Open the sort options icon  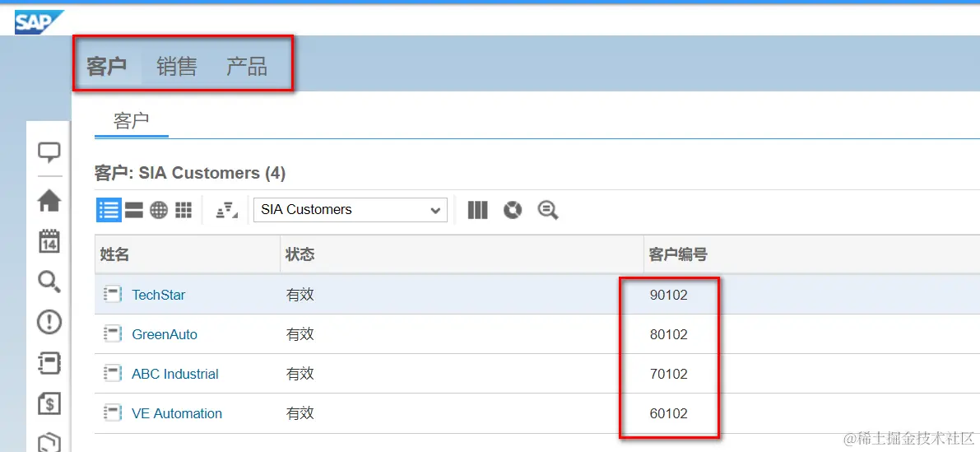pos(227,211)
